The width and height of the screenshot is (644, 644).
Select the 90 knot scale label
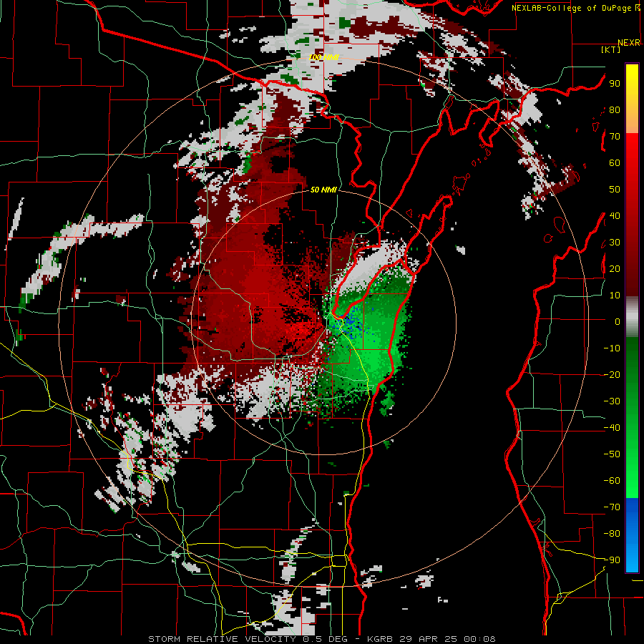pos(615,84)
